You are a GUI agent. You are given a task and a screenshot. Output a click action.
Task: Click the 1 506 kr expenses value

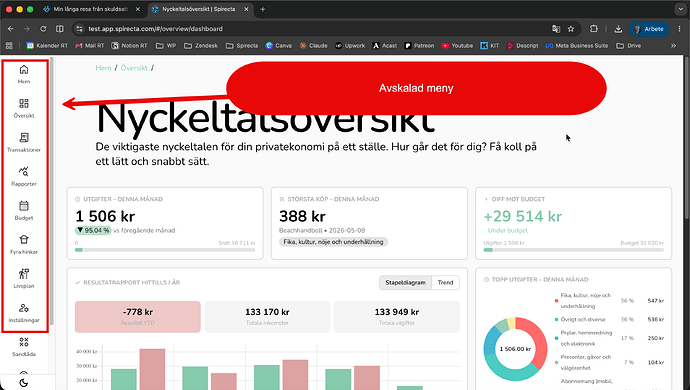click(x=105, y=217)
